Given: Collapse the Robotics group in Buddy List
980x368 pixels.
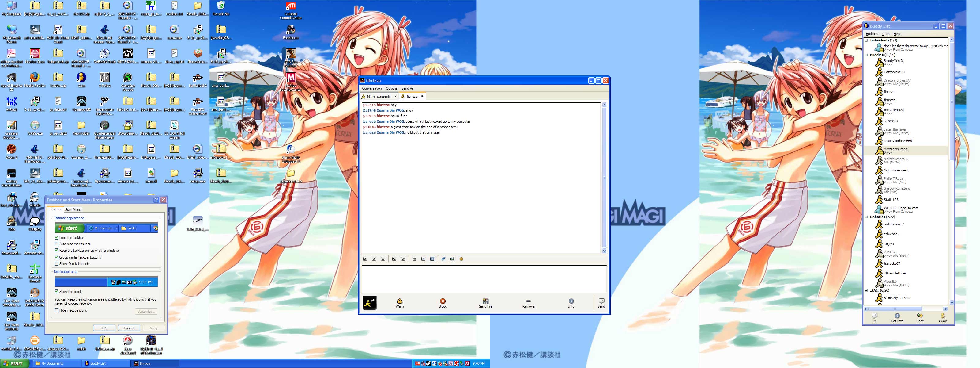Looking at the screenshot, I should pos(867,217).
